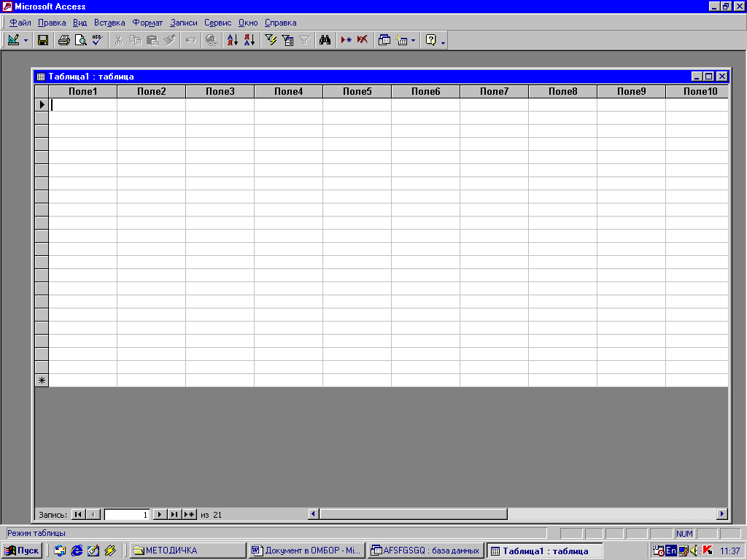Screen dimensions: 747x560
Task: Add a new record with the toolbar icon
Action: click(347, 40)
